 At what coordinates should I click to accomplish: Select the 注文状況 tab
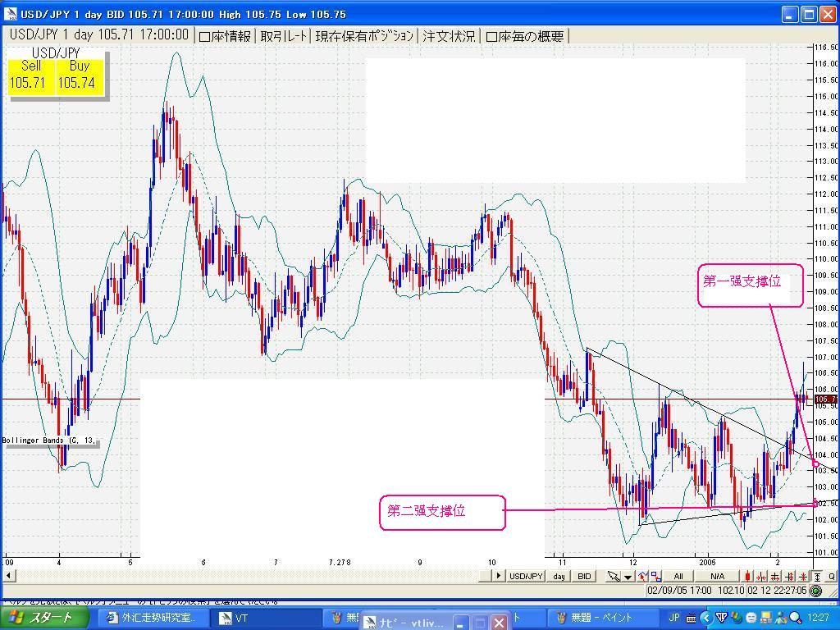pyautogui.click(x=449, y=36)
